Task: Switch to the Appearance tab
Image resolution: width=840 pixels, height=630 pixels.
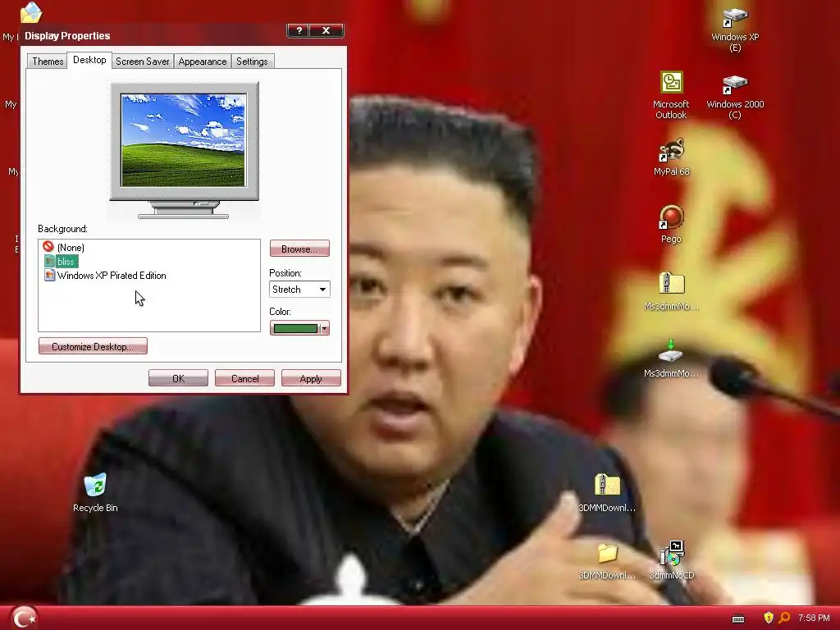Action: coord(203,61)
